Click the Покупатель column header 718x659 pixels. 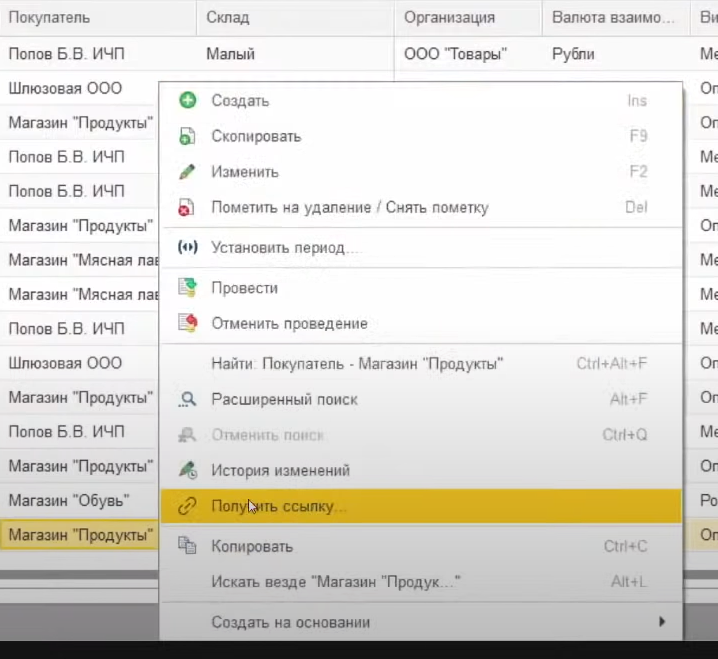[x=98, y=17]
